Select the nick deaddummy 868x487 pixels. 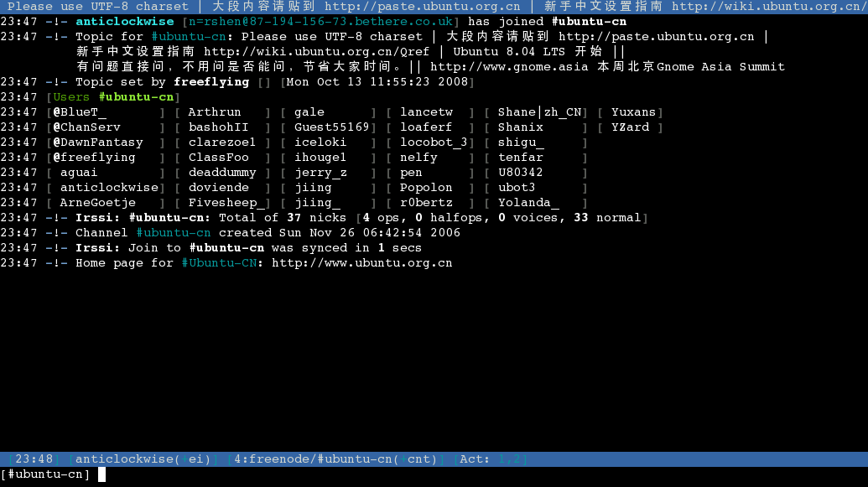222,173
